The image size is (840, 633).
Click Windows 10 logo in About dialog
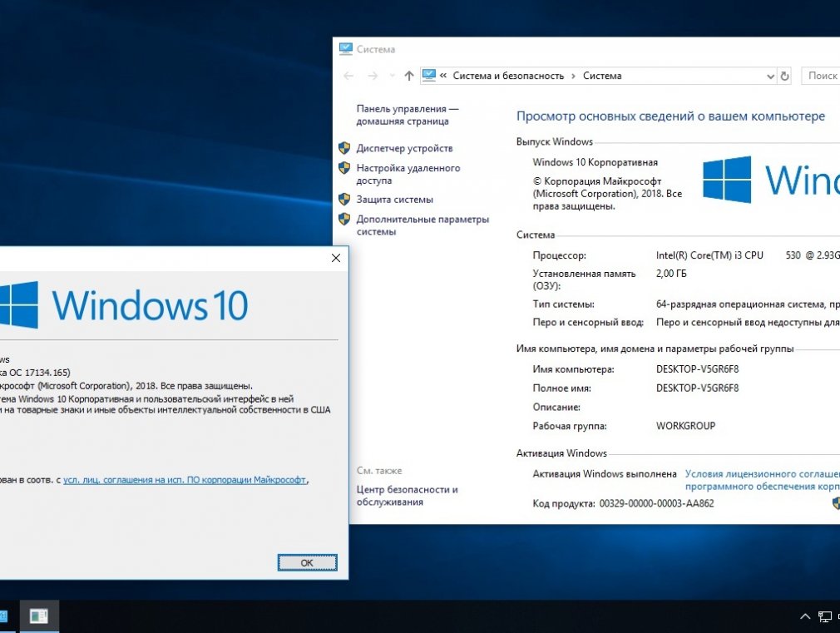124,305
